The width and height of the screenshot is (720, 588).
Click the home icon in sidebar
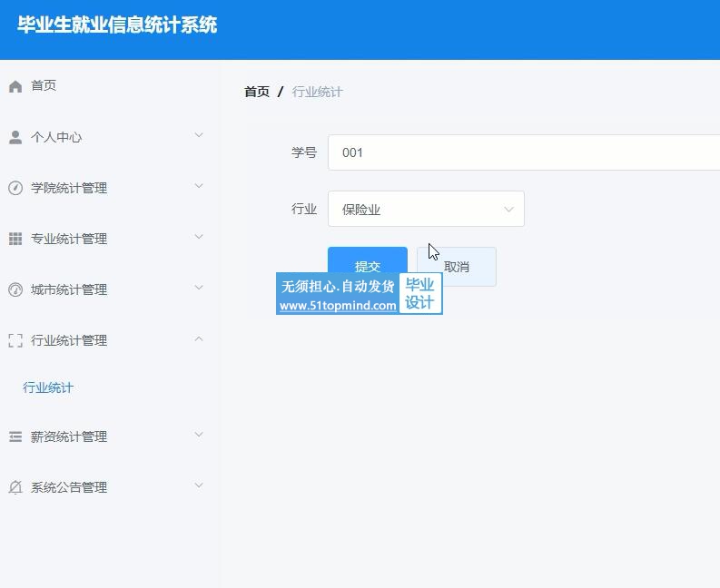click(15, 86)
